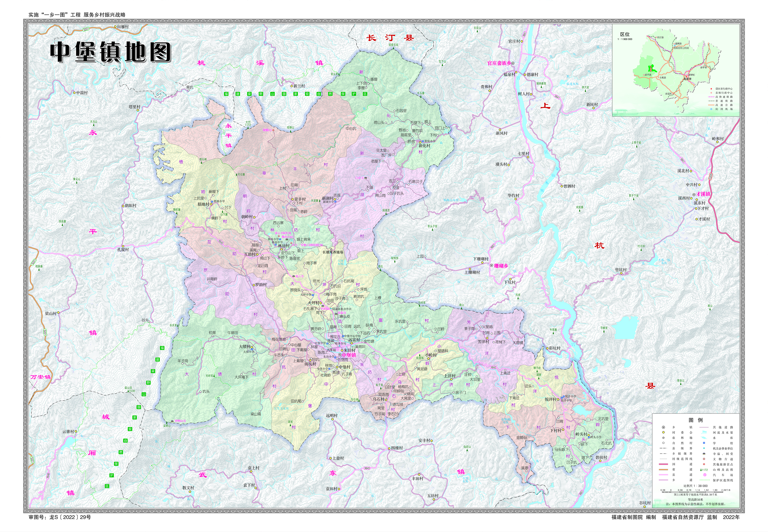Click the 审图号：龙S〔2022〕29号 text
Image resolution: width=768 pixels, height=532 pixels.
(x=60, y=517)
